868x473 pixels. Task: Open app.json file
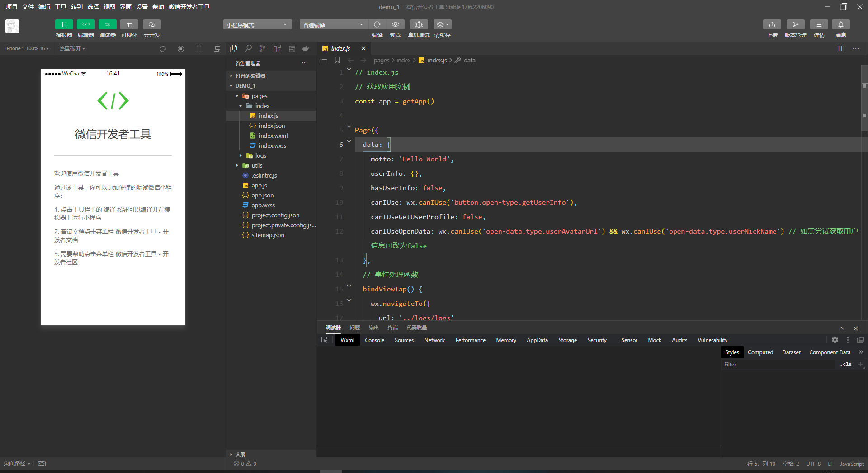[271, 195]
